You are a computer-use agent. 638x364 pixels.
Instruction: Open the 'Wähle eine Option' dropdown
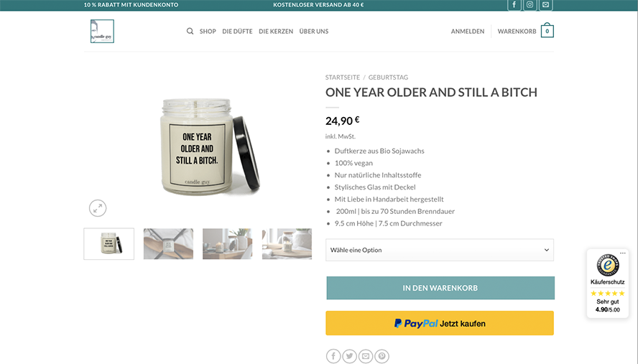(440, 250)
